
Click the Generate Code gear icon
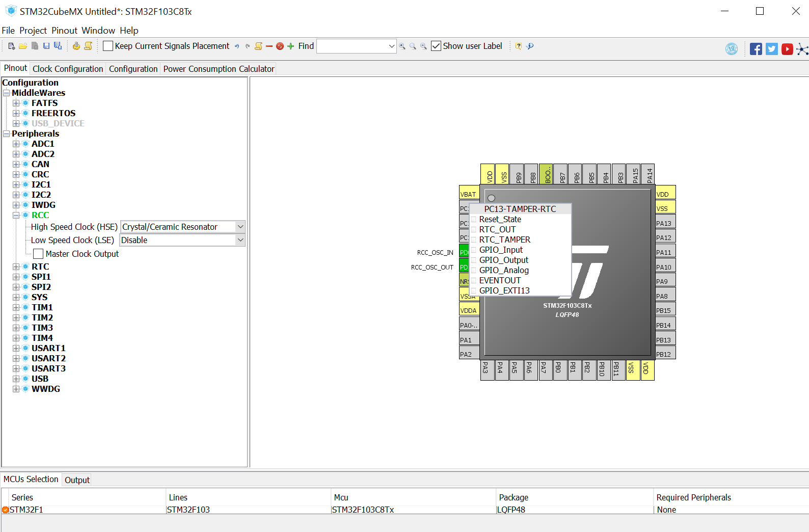pos(76,46)
